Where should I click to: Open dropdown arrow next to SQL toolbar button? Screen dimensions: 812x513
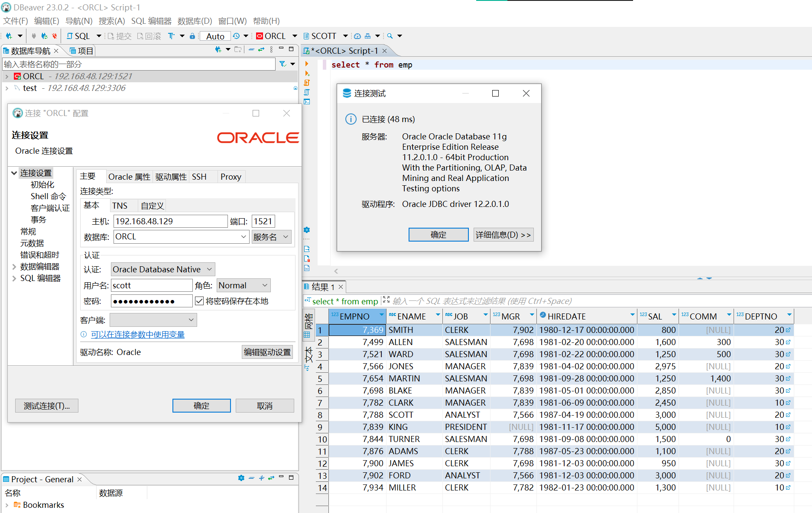(99, 36)
